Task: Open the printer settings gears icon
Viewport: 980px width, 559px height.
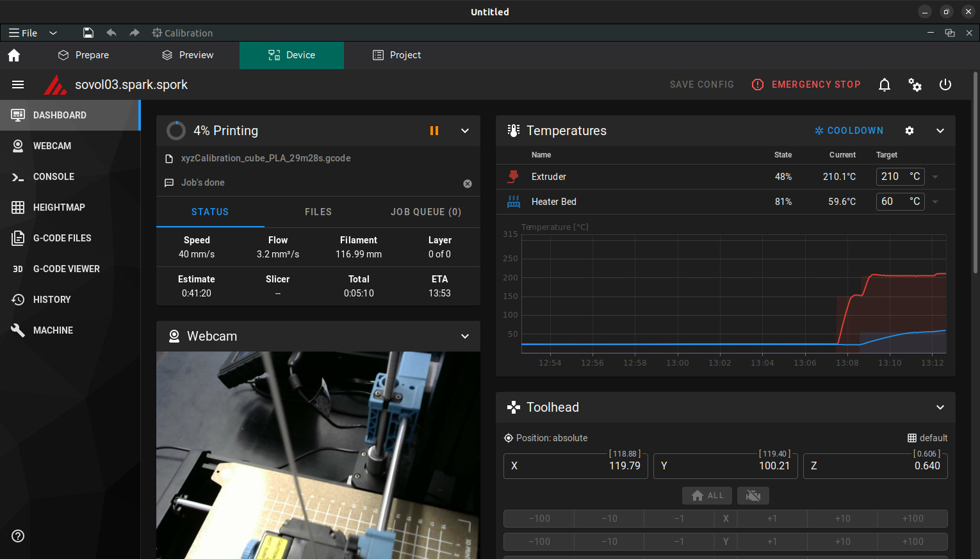Action: (915, 85)
